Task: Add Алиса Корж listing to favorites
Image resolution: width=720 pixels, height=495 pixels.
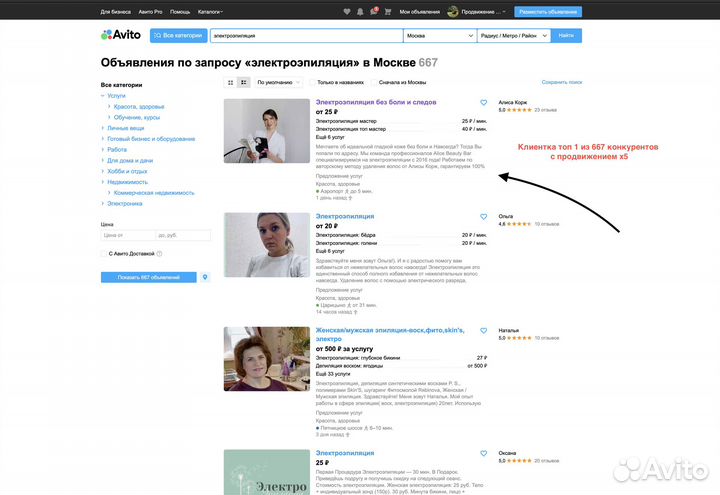Action: [484, 102]
